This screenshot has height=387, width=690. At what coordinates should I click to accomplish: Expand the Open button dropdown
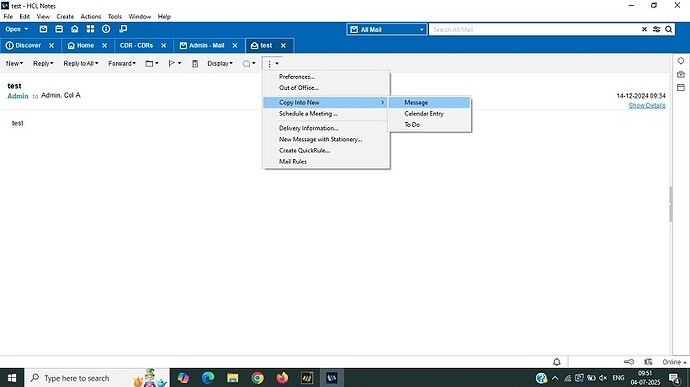[17, 29]
